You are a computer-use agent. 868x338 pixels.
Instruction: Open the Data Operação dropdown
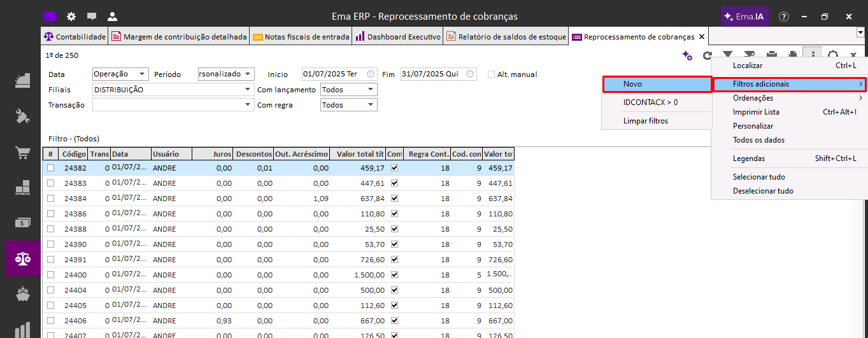coord(142,74)
